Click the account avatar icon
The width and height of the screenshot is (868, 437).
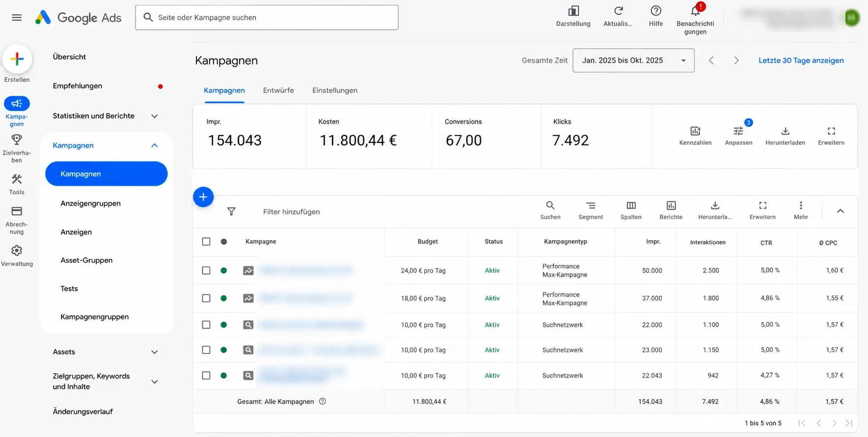852,18
